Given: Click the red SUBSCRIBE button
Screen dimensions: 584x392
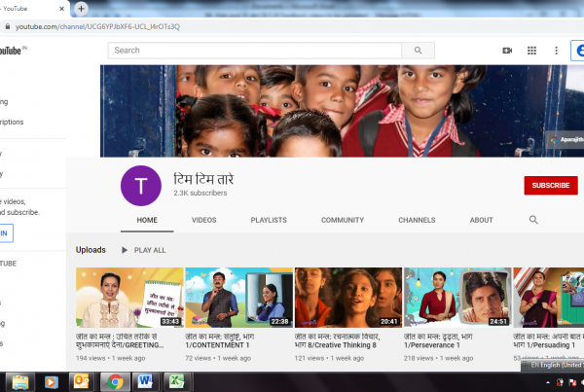Looking at the screenshot, I should tap(551, 186).
